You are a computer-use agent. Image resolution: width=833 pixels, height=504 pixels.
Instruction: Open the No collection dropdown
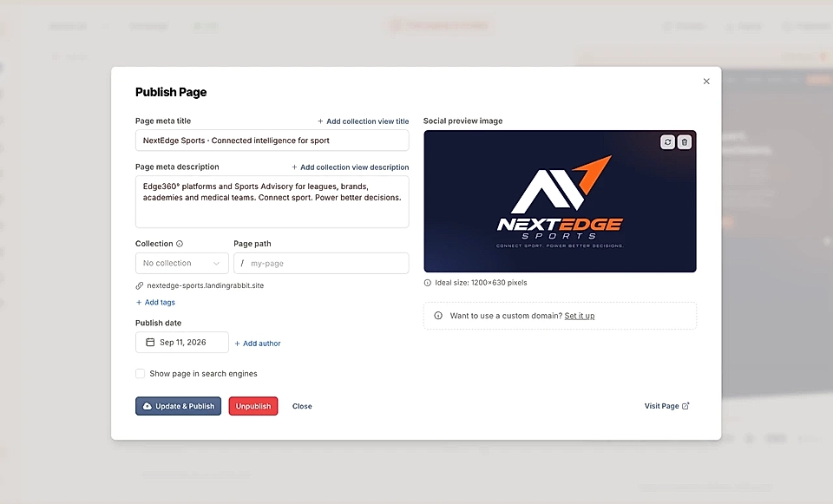click(x=182, y=264)
